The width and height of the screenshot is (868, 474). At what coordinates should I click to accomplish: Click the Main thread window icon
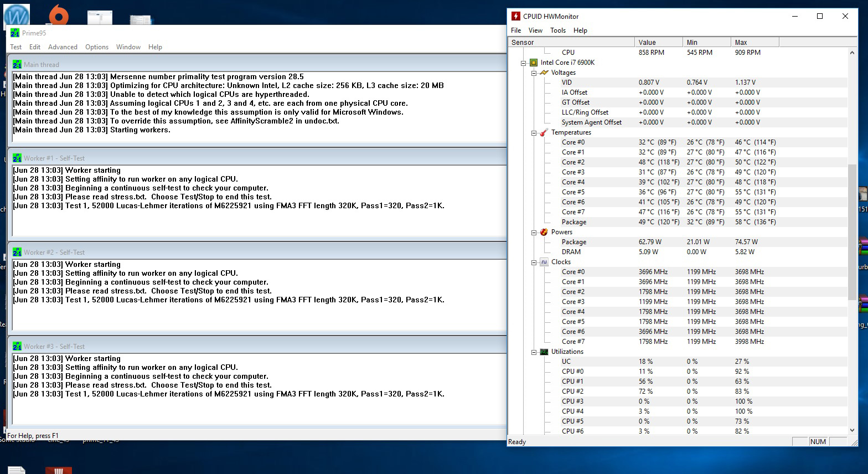point(17,64)
